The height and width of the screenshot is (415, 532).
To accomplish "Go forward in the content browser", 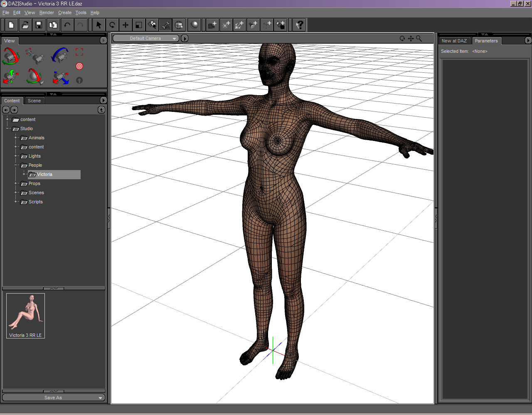I will click(x=14, y=110).
